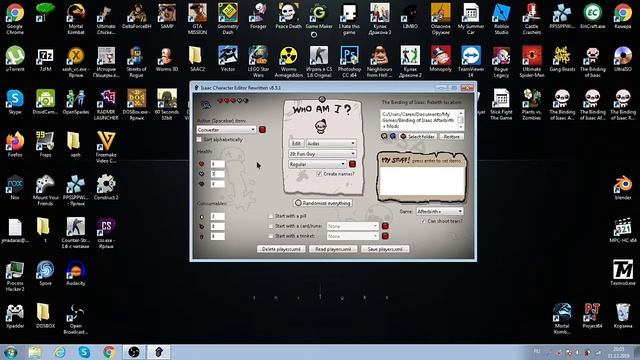Enable Start with a card/rune checkbox

270,226
